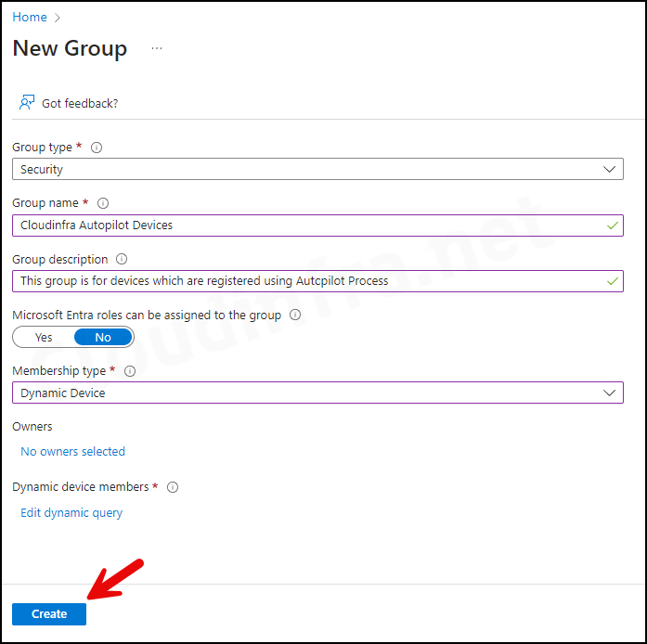The image size is (647, 644).
Task: Open the Got feedback? link
Action: coord(80,103)
